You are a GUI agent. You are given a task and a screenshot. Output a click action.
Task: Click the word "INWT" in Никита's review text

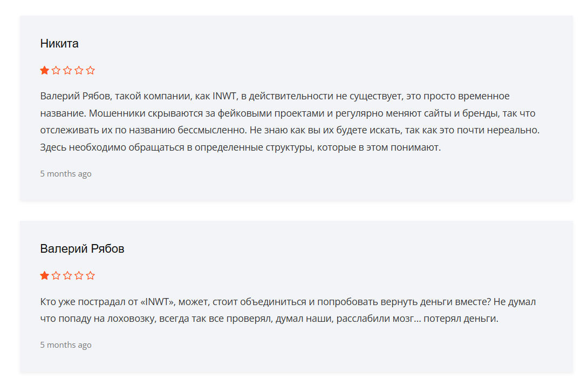[223, 96]
